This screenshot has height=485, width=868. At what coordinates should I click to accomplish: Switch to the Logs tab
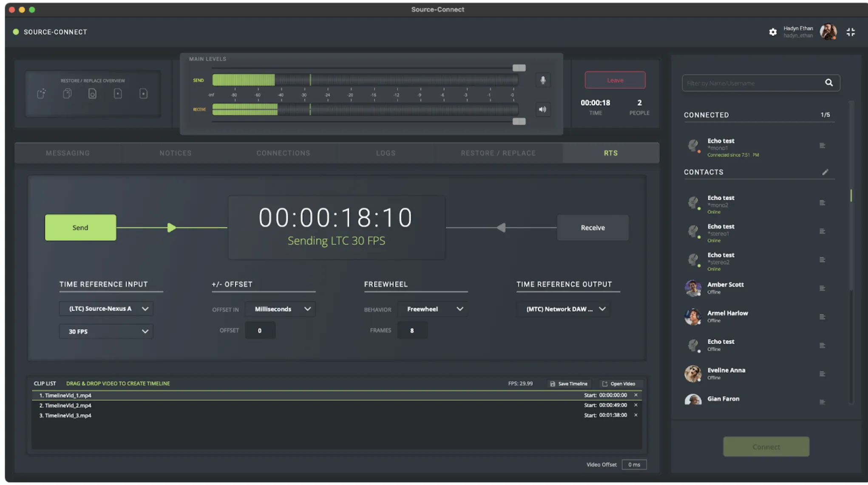click(x=386, y=153)
